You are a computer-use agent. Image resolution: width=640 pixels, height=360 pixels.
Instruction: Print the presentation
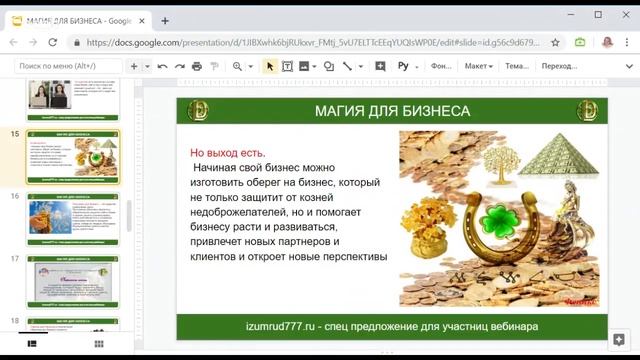point(197,66)
